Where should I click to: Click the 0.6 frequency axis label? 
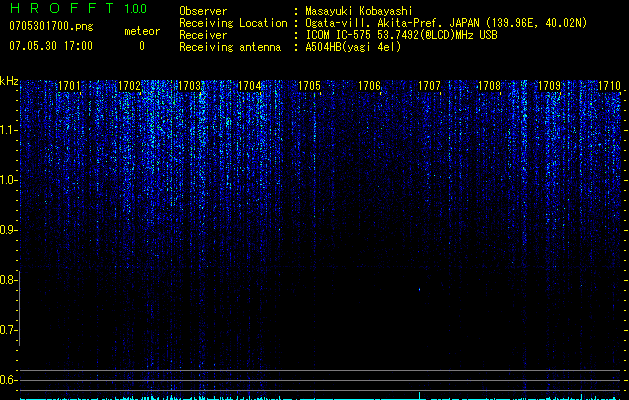8,380
